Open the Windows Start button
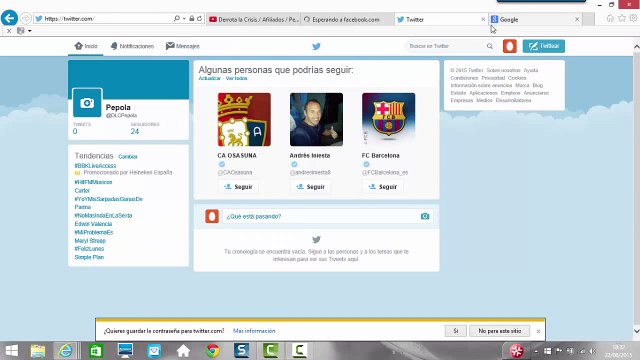640x360 pixels. click(11, 351)
